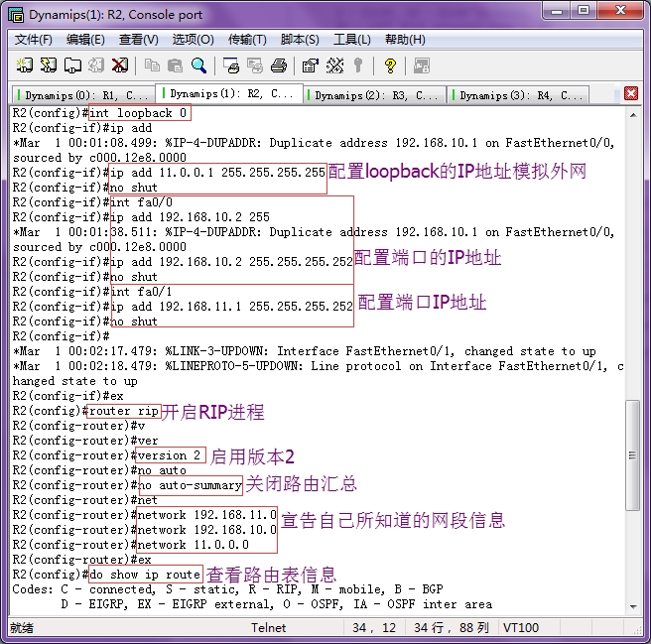
Task: Click the grayed SecureFX toolbar icon
Action: tap(422, 65)
